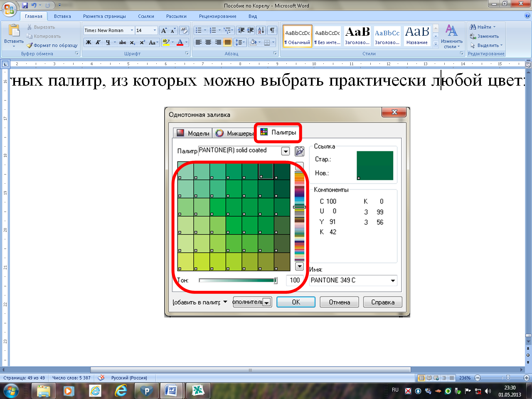Open the Найти (Find) dropdown arrow
The image size is (532, 399).
(494, 27)
